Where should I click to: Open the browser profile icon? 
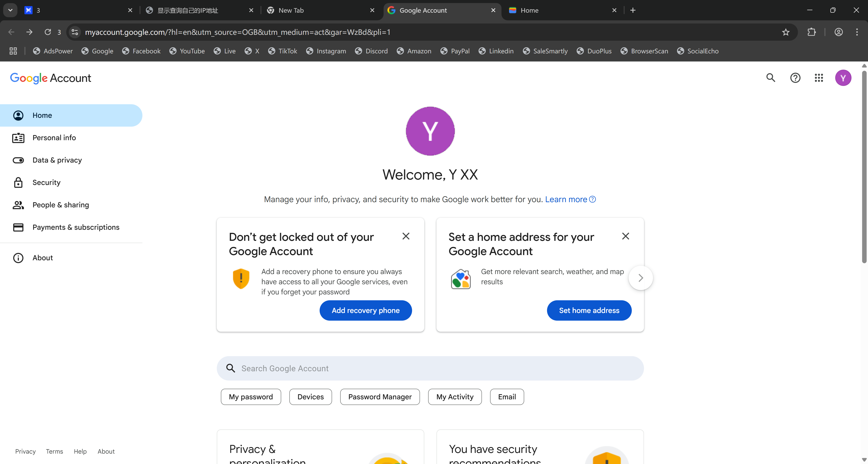tap(838, 32)
